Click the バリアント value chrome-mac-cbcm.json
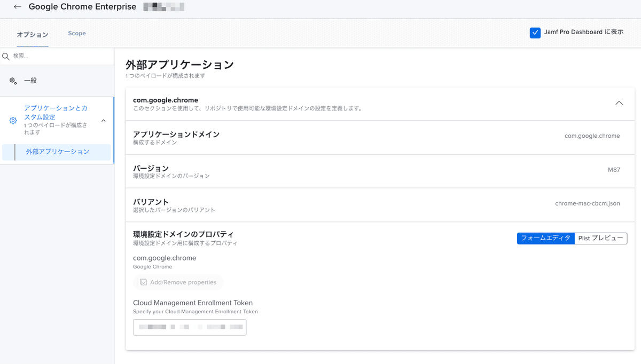 pos(588,203)
